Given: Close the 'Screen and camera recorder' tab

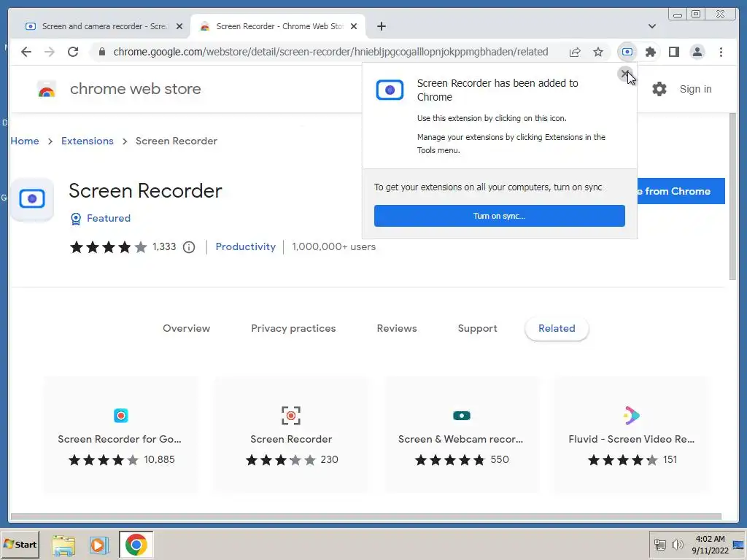Looking at the screenshot, I should pyautogui.click(x=179, y=26).
